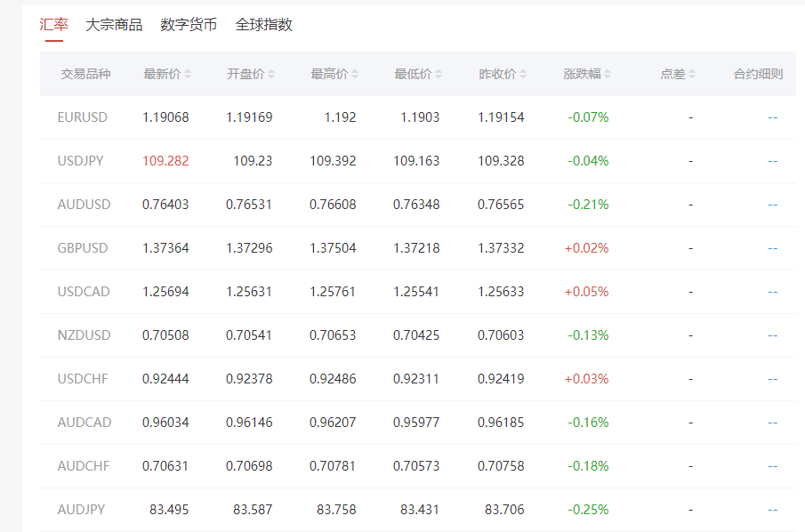Sort by 涨跌幅 column arrow icon

[608, 75]
